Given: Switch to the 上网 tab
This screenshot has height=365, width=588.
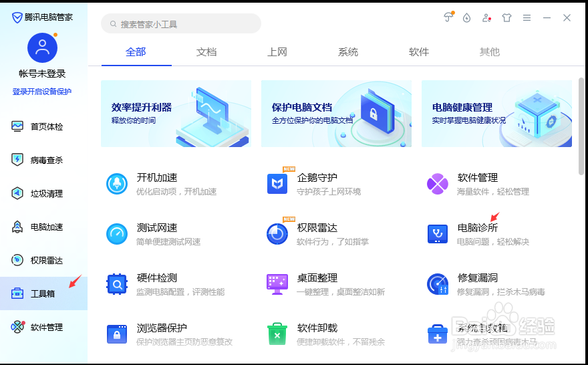Looking at the screenshot, I should pos(277,51).
